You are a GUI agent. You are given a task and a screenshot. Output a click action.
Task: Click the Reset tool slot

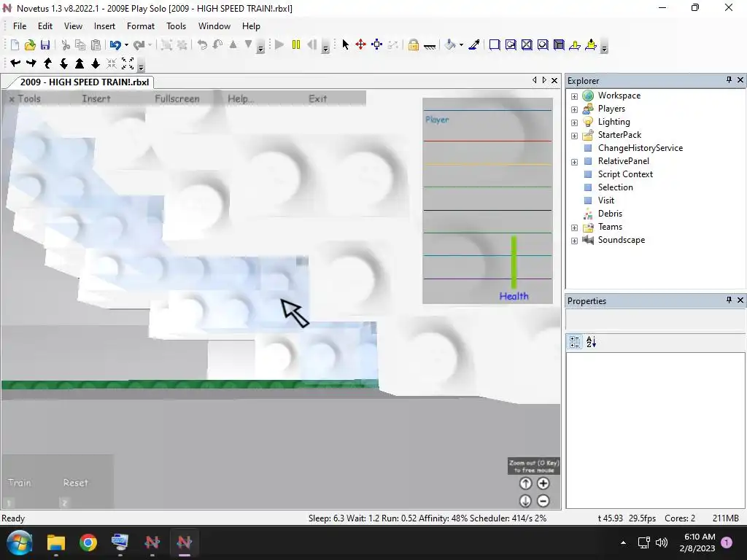coord(76,483)
